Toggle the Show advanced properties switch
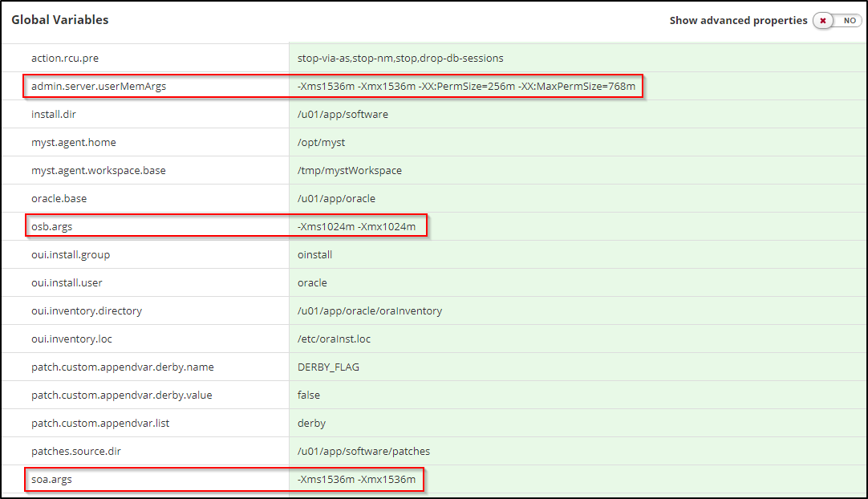This screenshot has width=868, height=499. click(837, 21)
